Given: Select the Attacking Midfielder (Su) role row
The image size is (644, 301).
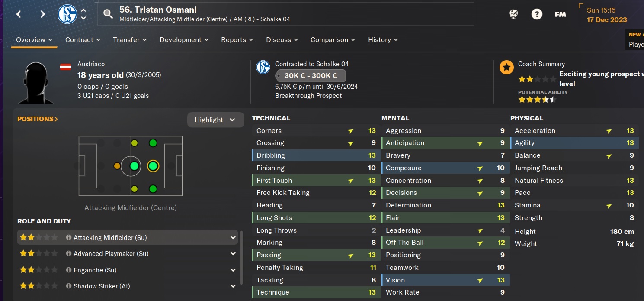Looking at the screenshot, I should [127, 237].
